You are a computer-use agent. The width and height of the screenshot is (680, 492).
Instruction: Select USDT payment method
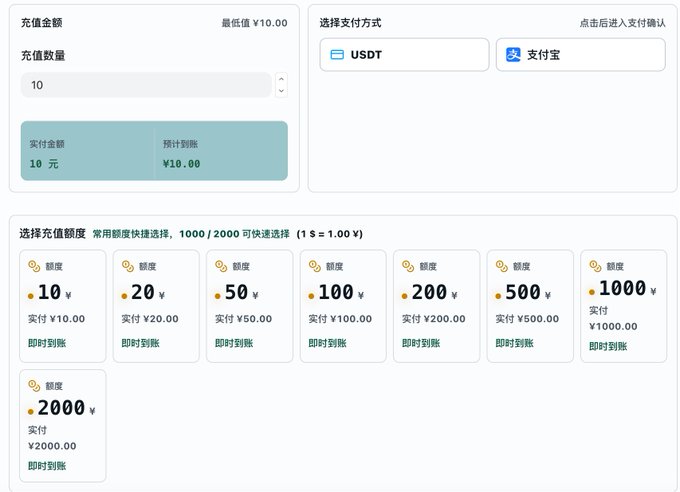point(404,55)
